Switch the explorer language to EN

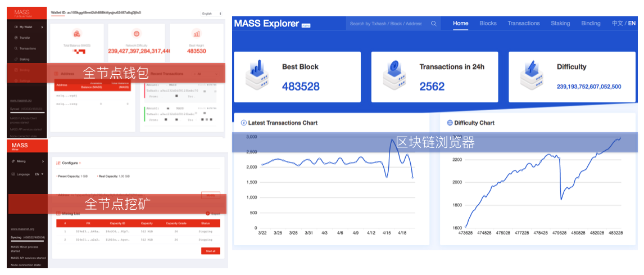point(631,24)
